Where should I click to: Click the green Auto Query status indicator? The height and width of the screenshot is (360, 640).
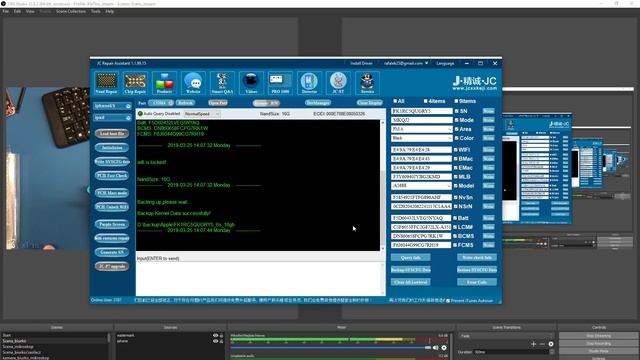pos(140,114)
